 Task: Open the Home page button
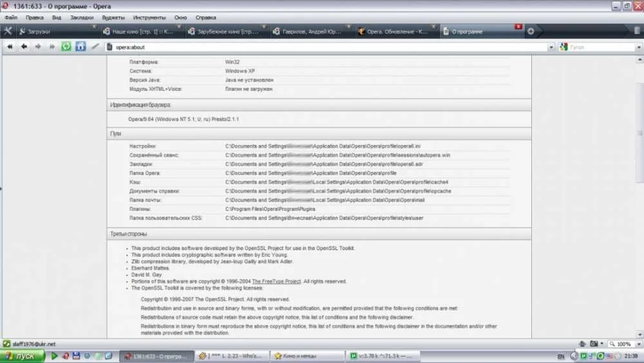point(80,46)
